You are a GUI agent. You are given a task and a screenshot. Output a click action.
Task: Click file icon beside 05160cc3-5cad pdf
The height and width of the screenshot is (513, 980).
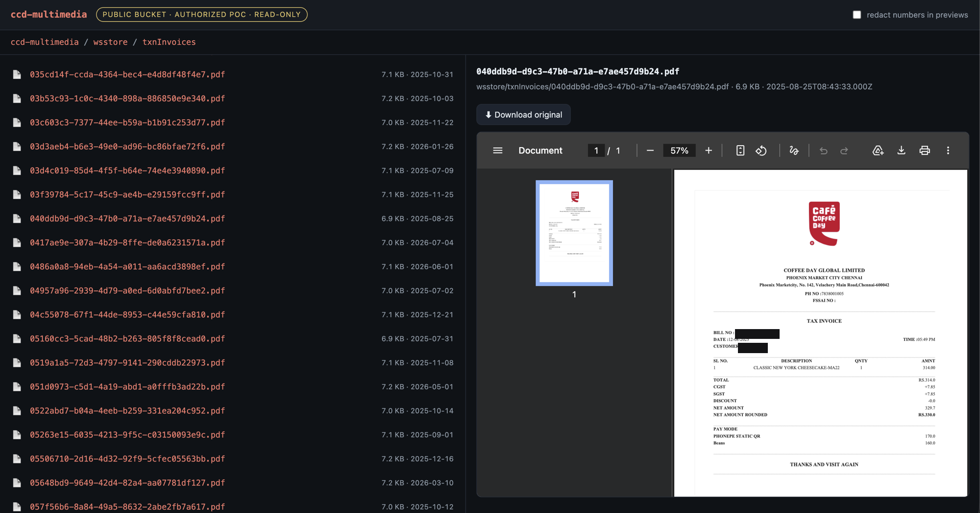pos(17,339)
